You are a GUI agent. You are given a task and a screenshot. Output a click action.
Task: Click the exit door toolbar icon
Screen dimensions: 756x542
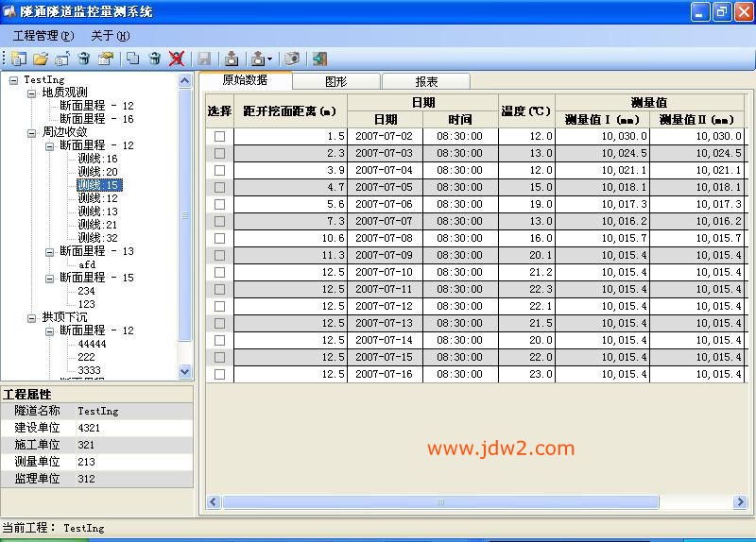pyautogui.click(x=319, y=59)
